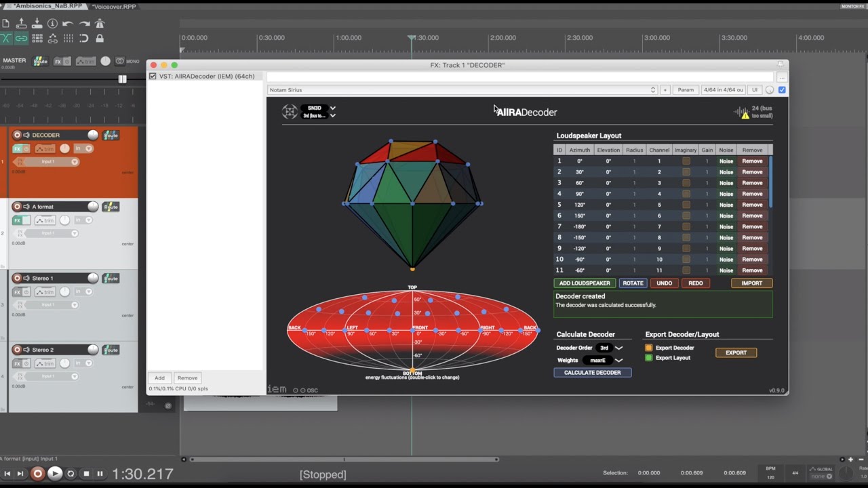Open the Notam Sirius preset dropdown
The image size is (868, 488).
(462, 89)
